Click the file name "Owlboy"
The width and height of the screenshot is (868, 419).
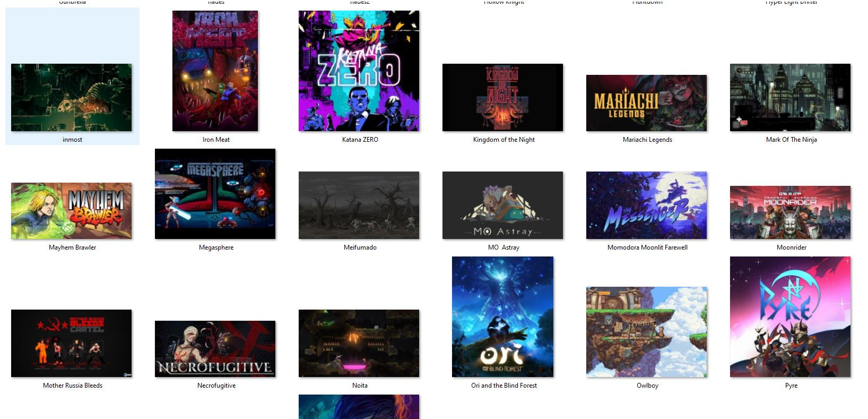tap(647, 386)
